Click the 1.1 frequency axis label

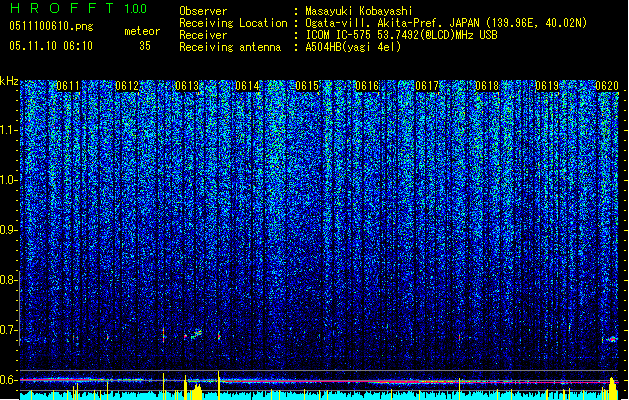tap(9, 130)
